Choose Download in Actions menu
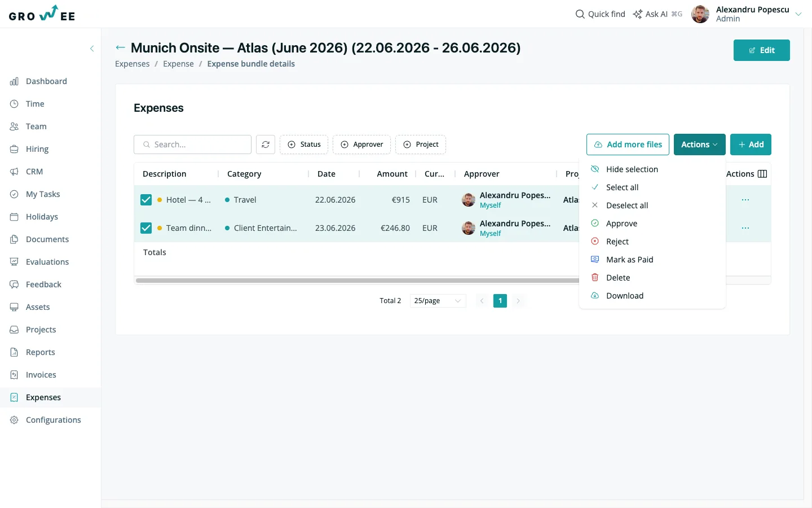812x508 pixels. tap(652, 296)
